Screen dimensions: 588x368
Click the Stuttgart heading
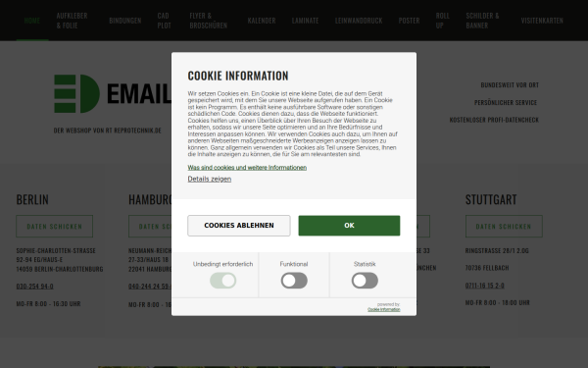coord(491,199)
